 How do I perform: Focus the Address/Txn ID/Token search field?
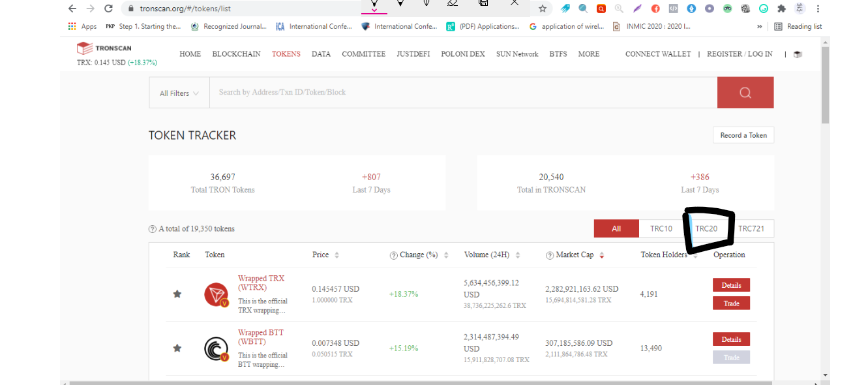point(463,93)
